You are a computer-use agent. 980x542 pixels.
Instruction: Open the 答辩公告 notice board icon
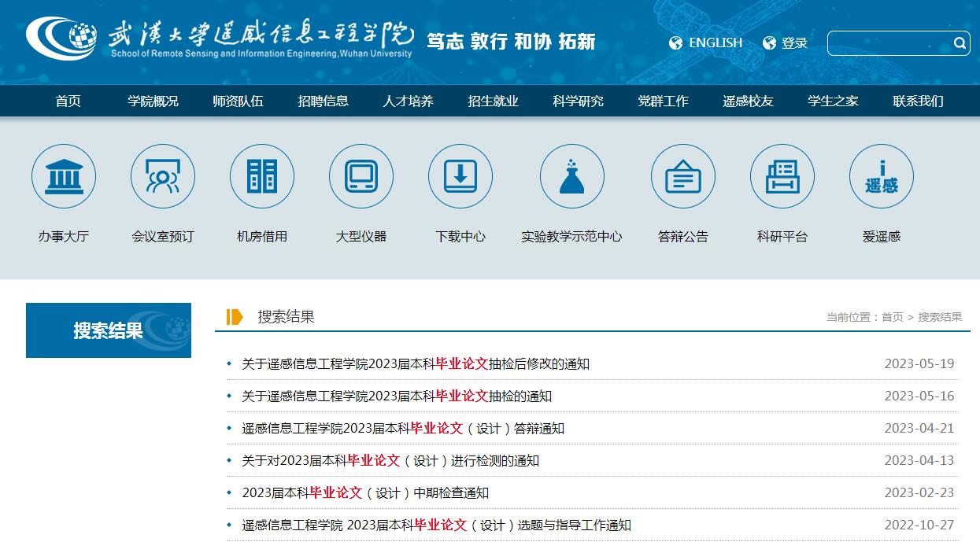coord(682,176)
